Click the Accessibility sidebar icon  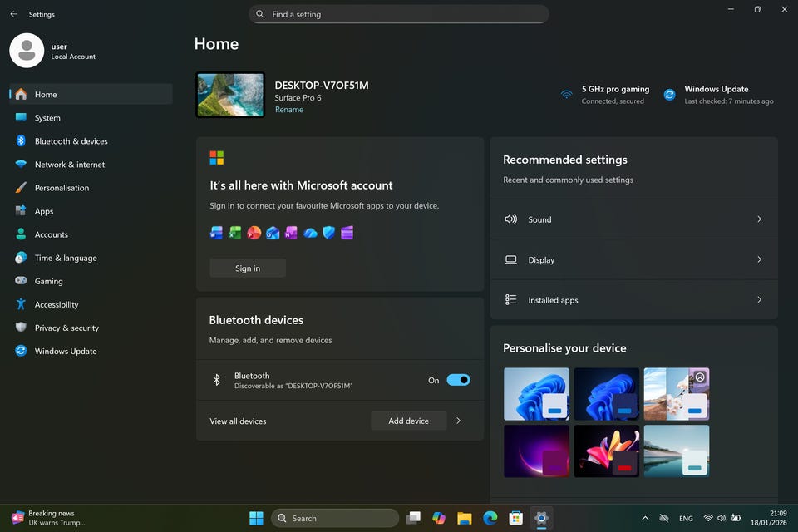click(21, 304)
